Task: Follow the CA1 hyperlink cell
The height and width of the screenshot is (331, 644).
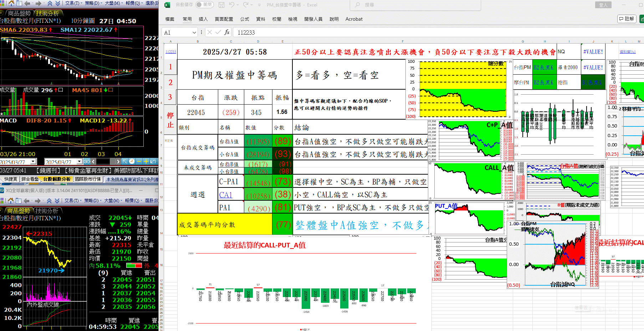Action: pos(226,195)
